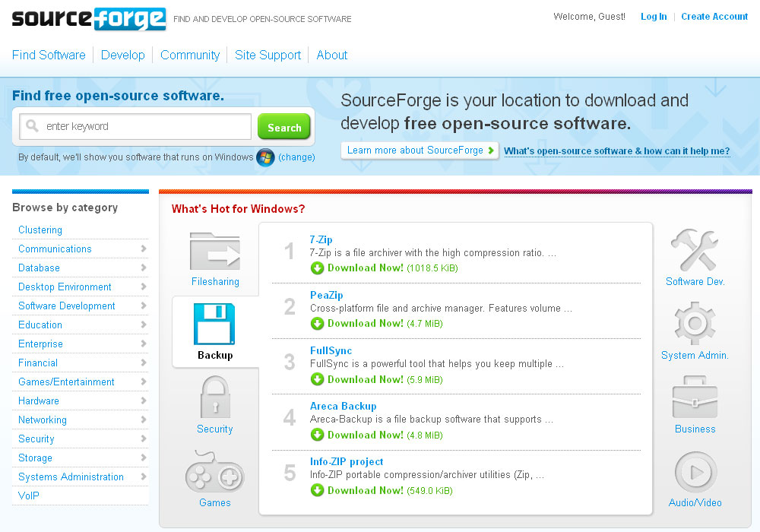Open the Security padlock icon category
The width and height of the screenshot is (760, 532).
pyautogui.click(x=215, y=398)
